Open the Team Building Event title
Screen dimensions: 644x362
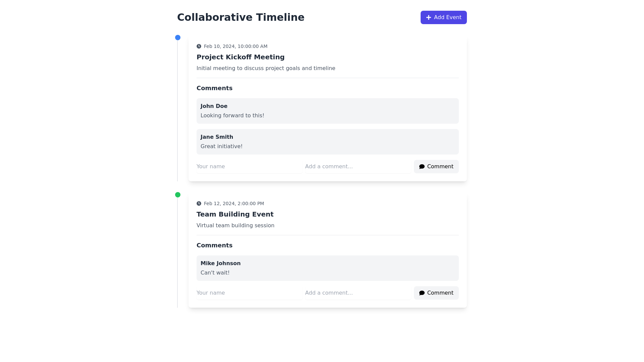click(x=235, y=214)
